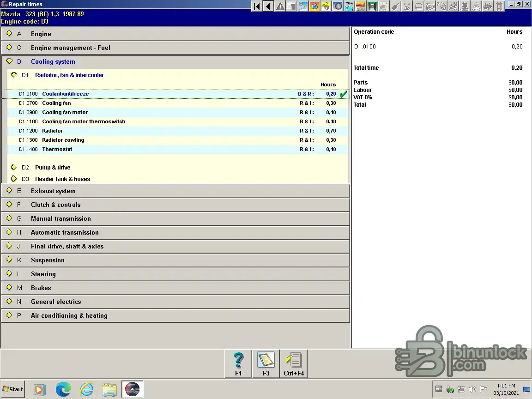Click the greyed door panel toolbar icon
The width and height of the screenshot is (532, 399).
[x=499, y=6]
